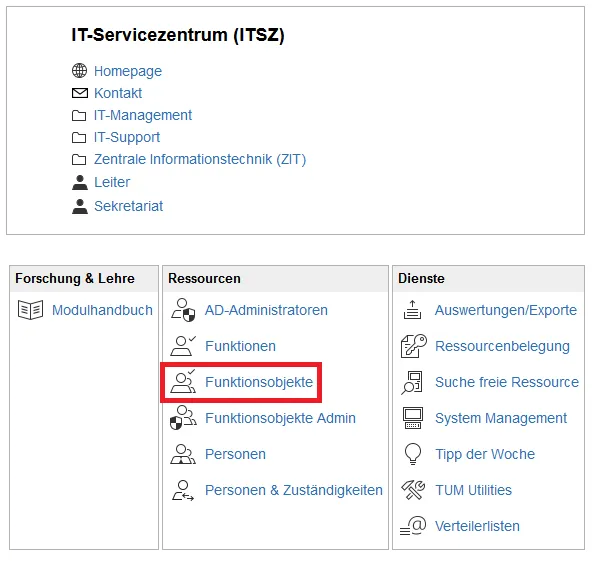The height and width of the screenshot is (561, 596).
Task: Open the IT-Support link
Action: click(127, 137)
